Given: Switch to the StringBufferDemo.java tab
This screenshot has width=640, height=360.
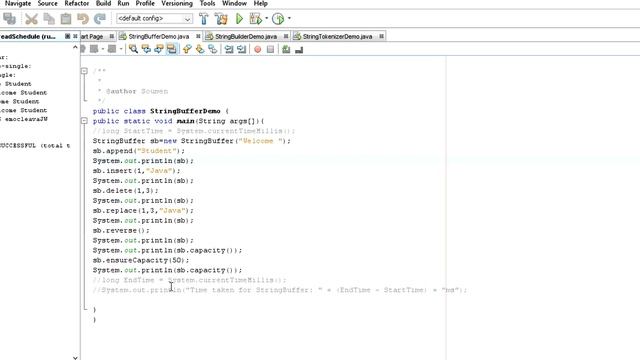Looking at the screenshot, I should pyautogui.click(x=159, y=37).
